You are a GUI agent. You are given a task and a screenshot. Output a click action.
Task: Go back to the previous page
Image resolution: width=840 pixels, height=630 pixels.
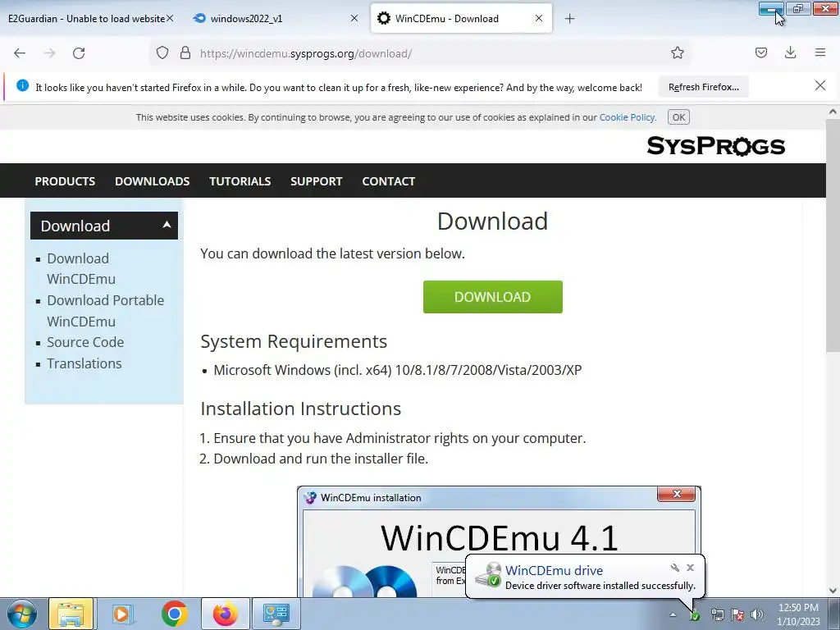pyautogui.click(x=20, y=53)
